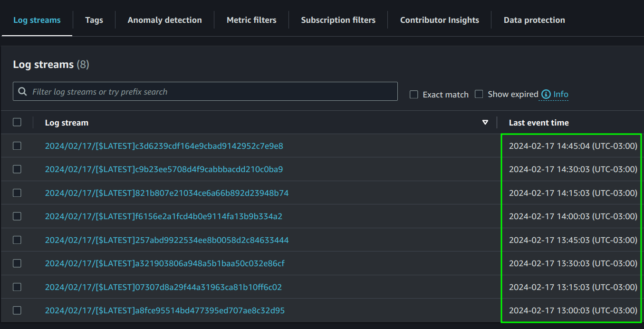Open log stream c9b23ee5708d4f9cabbbacdd210c0ba9
The height and width of the screenshot is (329, 644).
(164, 169)
